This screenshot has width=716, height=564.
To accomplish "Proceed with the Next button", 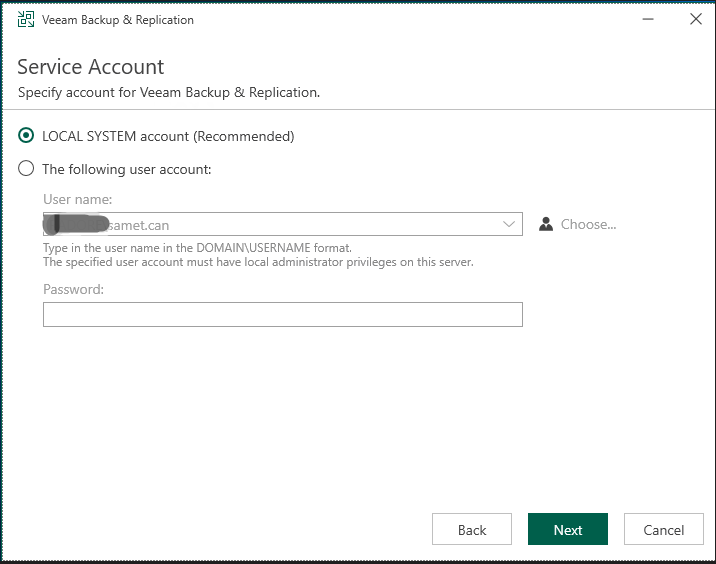I will [x=568, y=529].
